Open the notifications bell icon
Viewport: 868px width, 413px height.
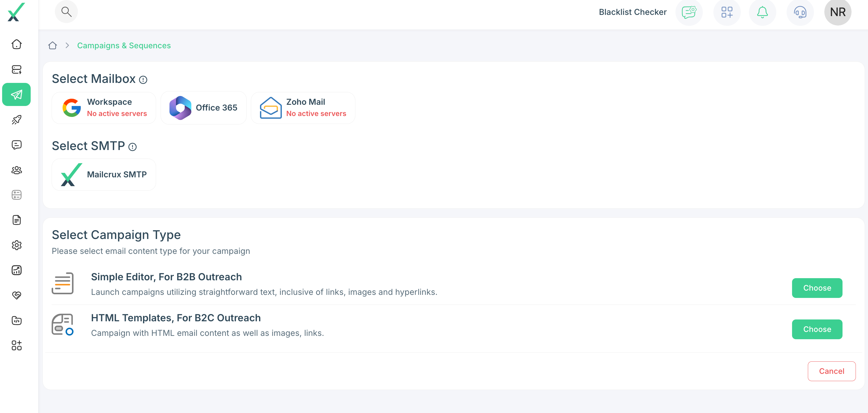click(763, 12)
